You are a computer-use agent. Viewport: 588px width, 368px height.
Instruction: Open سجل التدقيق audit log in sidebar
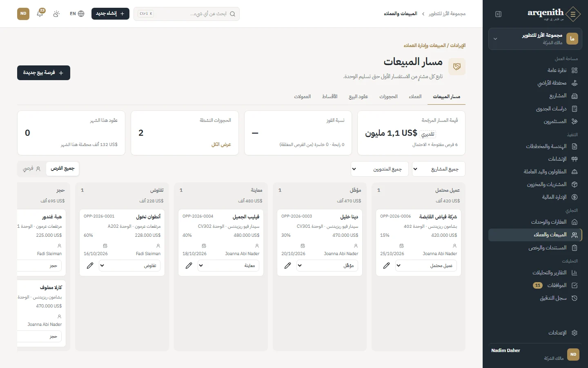[535, 298]
